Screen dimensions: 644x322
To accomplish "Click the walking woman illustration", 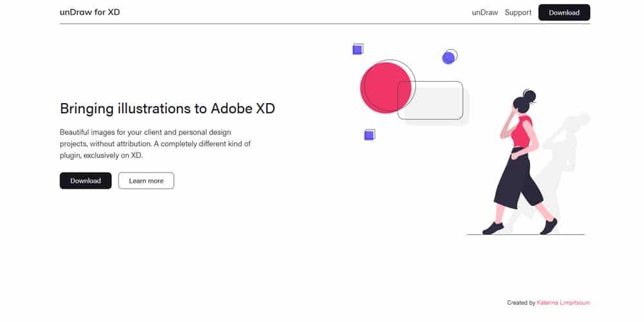I will 520,162.
